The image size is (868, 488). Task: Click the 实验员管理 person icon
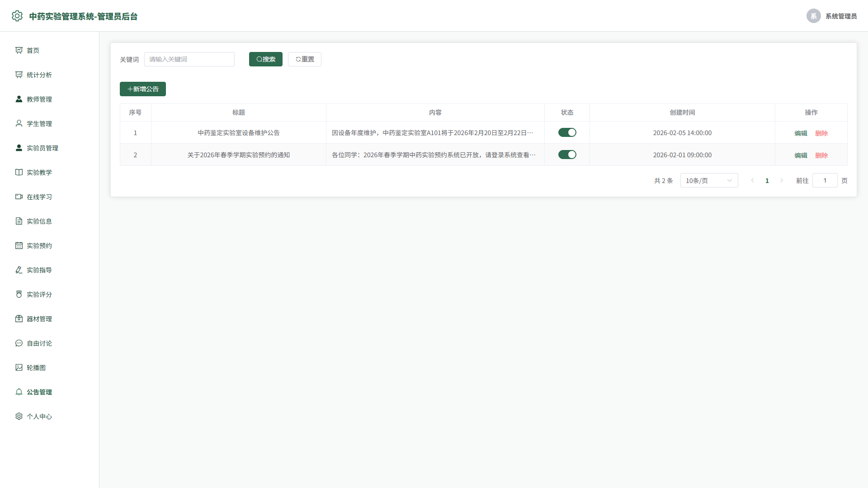pyautogui.click(x=19, y=148)
